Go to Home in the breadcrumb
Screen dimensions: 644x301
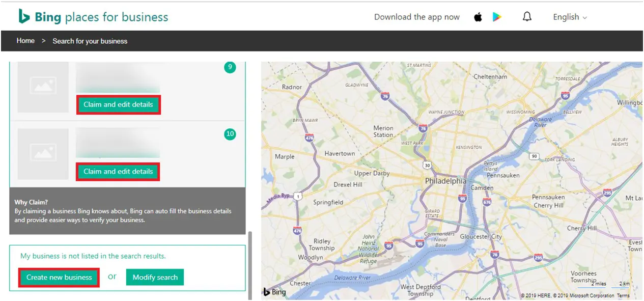pos(25,41)
